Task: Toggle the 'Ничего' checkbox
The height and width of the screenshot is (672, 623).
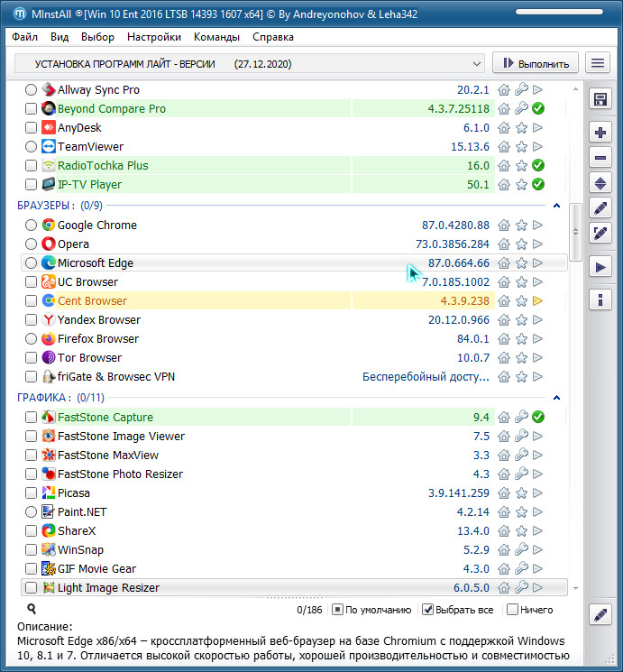Action: [x=512, y=610]
